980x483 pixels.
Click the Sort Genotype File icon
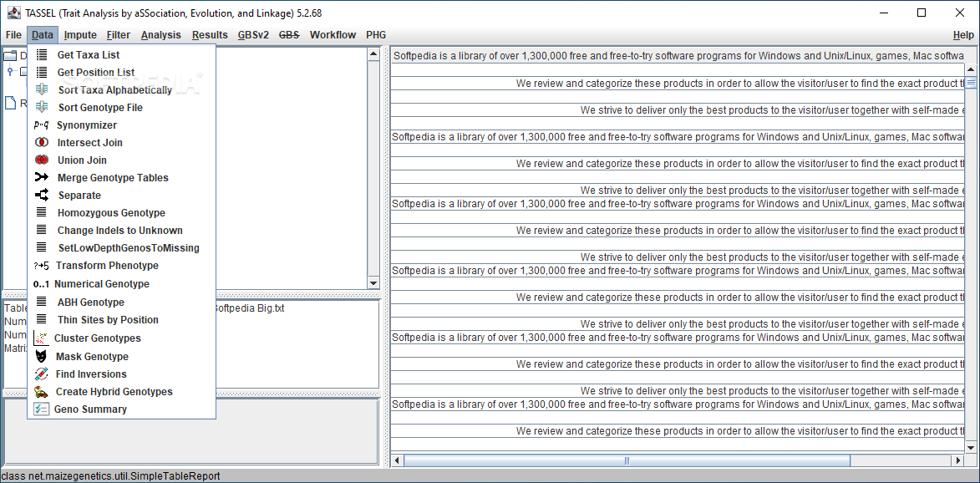tap(42, 108)
